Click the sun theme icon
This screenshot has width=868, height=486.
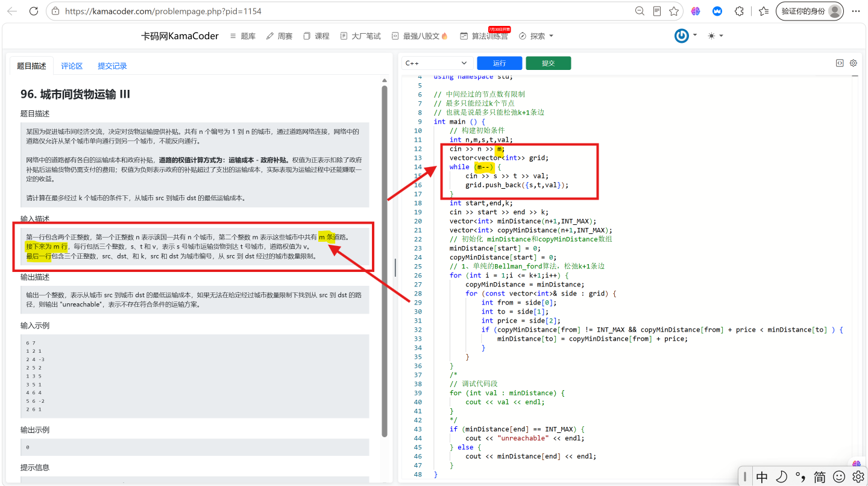[711, 36]
